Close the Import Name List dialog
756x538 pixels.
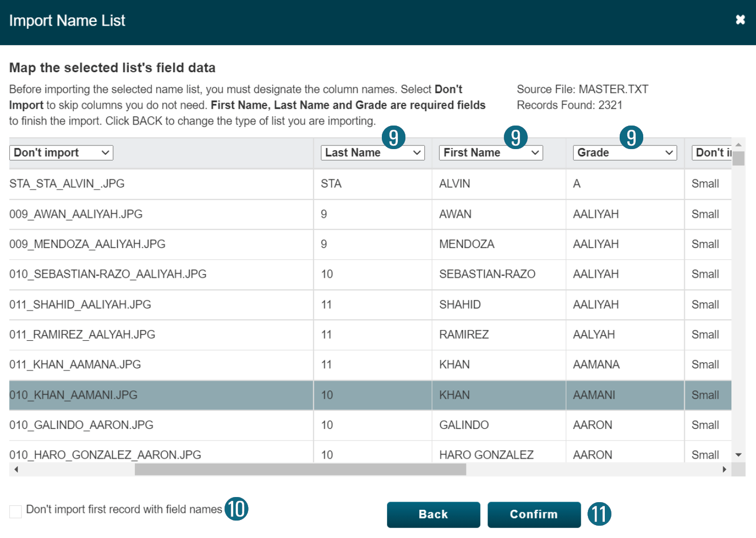pos(740,20)
